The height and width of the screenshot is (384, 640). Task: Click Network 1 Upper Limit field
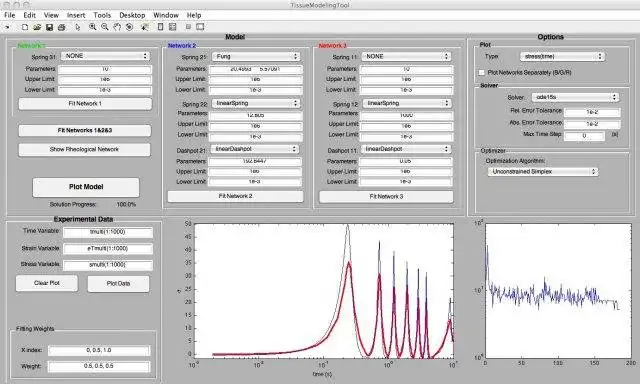[x=105, y=80]
